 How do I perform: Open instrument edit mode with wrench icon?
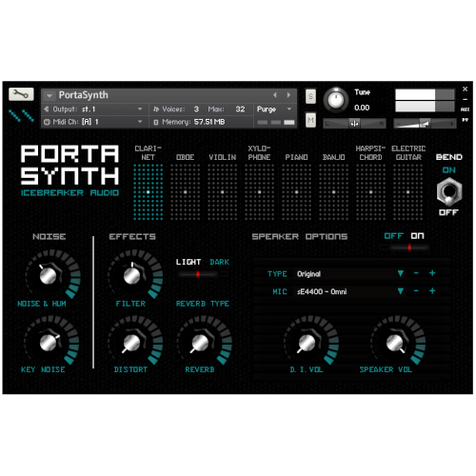21,94
